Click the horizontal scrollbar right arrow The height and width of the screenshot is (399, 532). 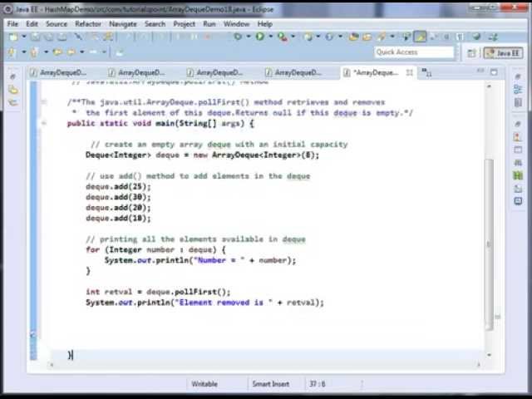[x=479, y=365]
